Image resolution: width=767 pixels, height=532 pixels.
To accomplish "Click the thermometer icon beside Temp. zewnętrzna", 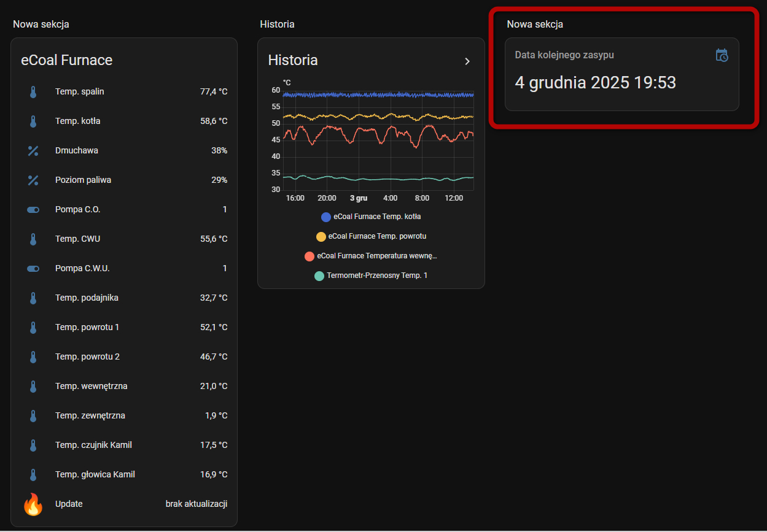I will pos(33,416).
